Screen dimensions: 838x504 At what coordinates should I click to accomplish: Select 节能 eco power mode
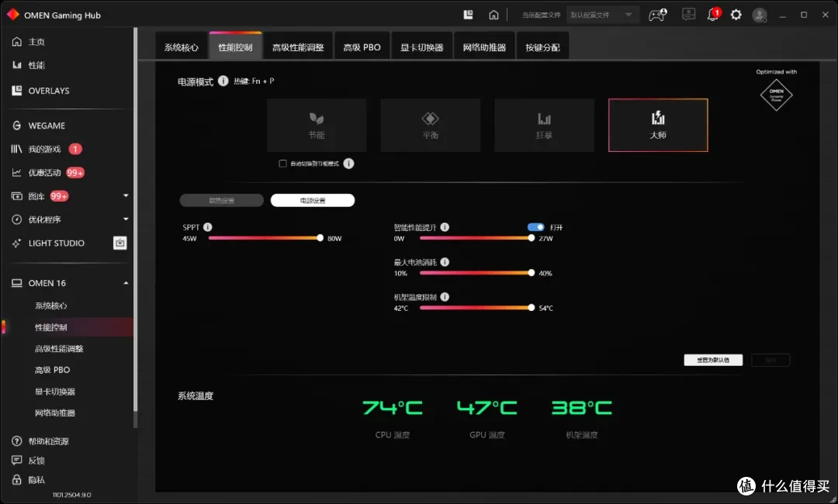point(317,125)
